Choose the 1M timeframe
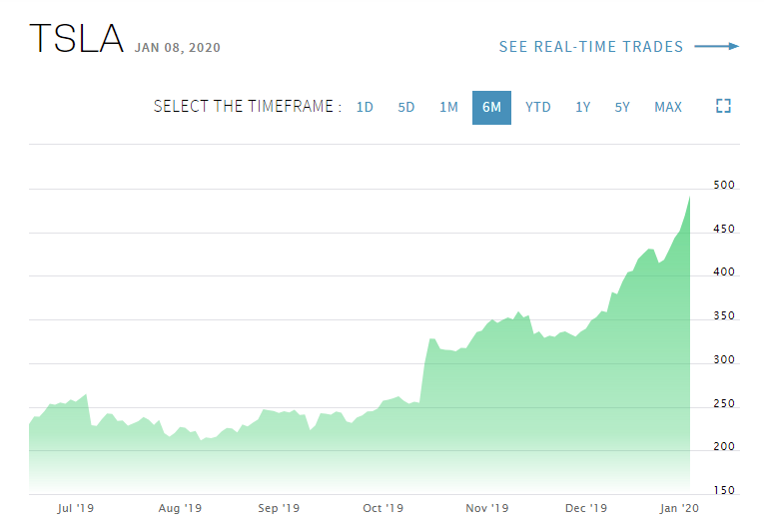 coord(448,107)
